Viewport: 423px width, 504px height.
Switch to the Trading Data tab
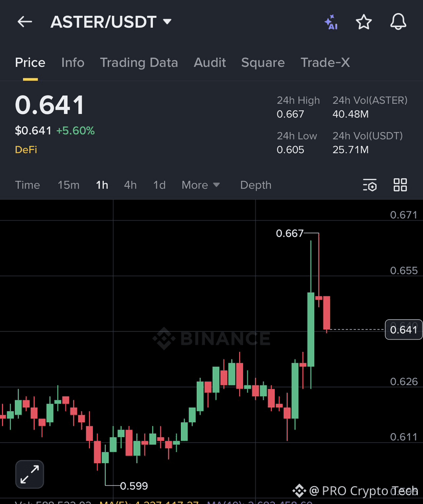[x=139, y=62]
